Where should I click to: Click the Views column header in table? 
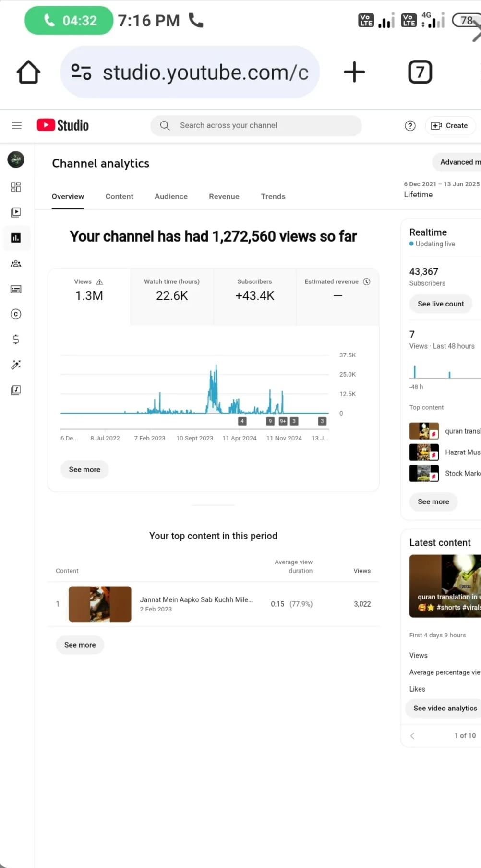(362, 571)
